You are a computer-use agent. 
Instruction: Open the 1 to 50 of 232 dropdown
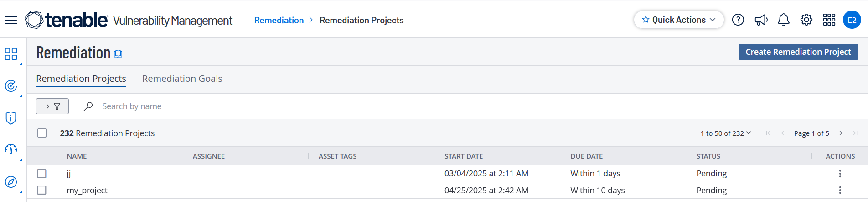tap(725, 133)
